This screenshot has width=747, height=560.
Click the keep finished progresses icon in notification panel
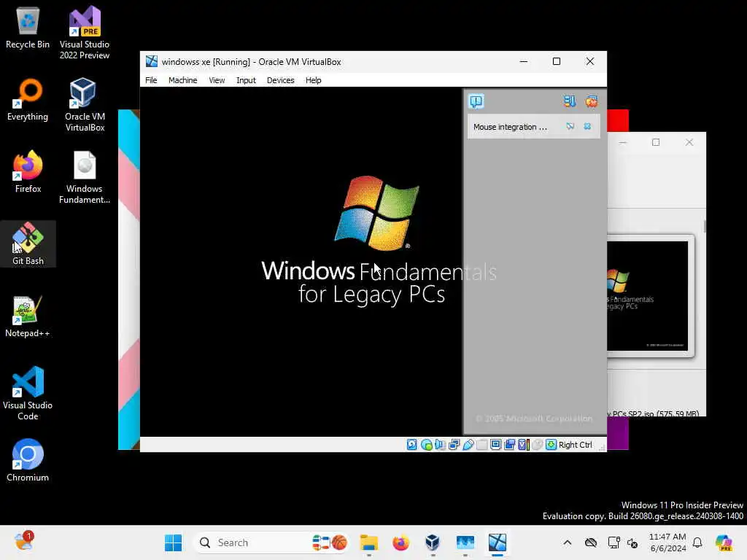tap(569, 101)
